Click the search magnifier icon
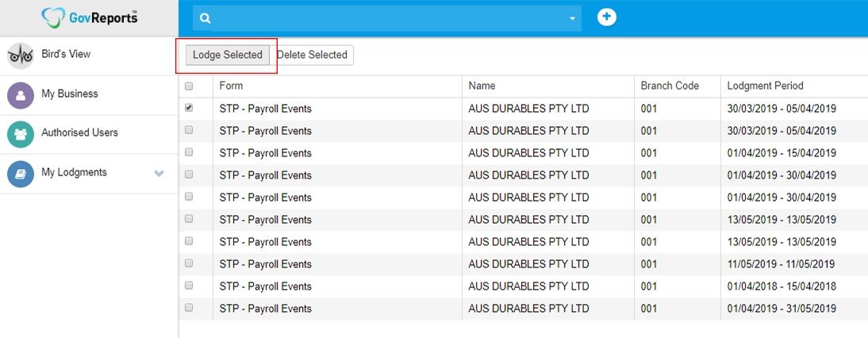868x338 pixels. click(205, 18)
